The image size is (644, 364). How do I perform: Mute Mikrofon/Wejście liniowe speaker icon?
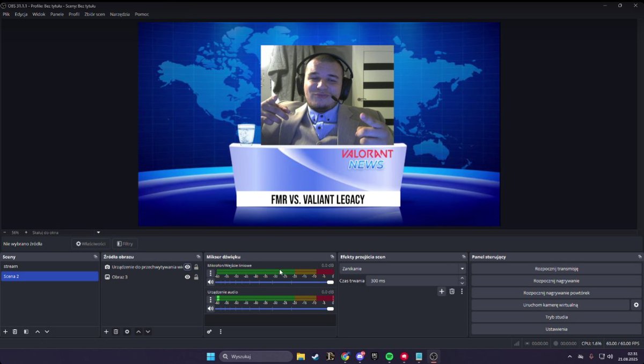[x=210, y=282]
